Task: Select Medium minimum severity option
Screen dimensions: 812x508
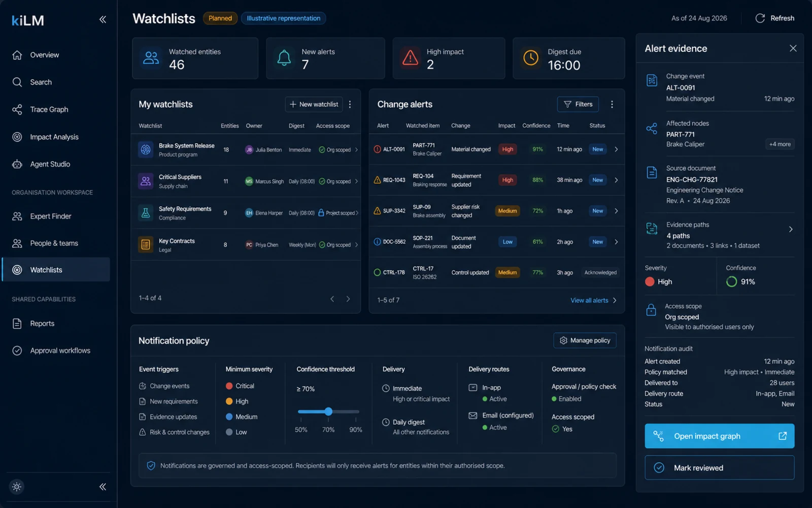Action: pyautogui.click(x=242, y=417)
